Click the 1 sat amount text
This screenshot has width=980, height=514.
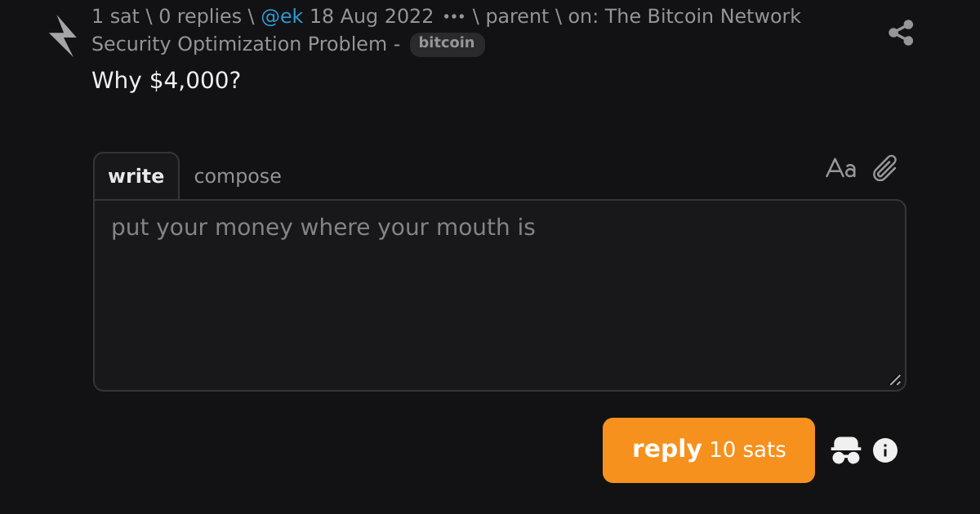(x=115, y=16)
